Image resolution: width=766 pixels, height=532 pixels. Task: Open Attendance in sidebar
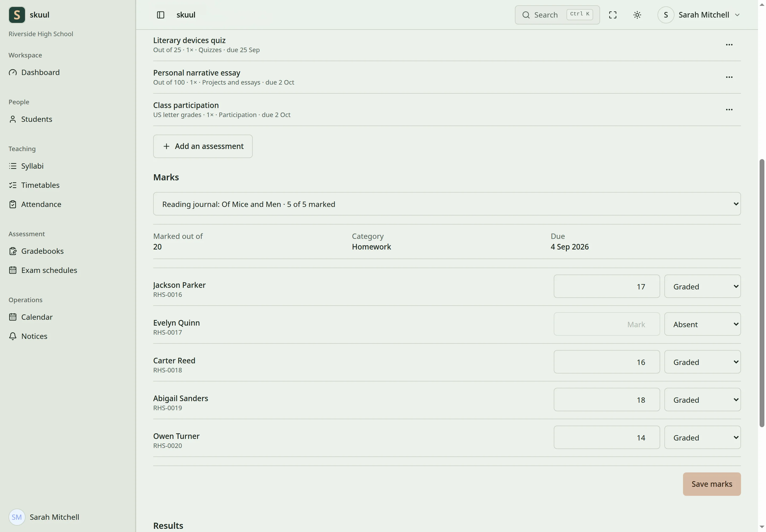tap(41, 204)
